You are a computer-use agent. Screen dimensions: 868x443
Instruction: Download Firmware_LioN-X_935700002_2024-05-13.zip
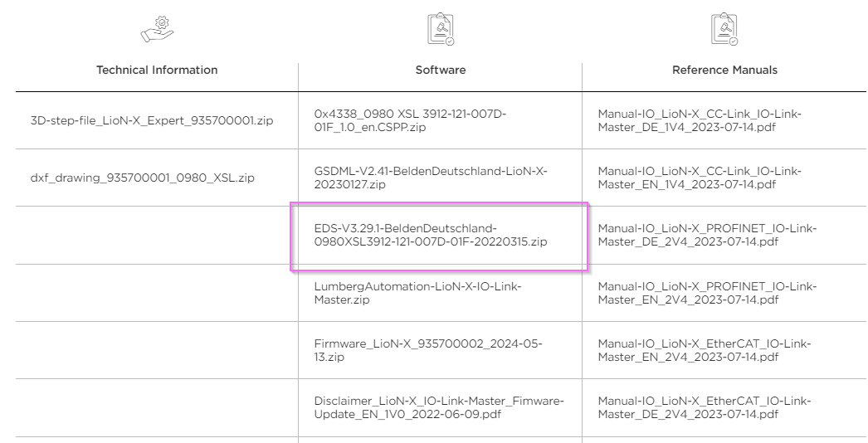pos(428,351)
